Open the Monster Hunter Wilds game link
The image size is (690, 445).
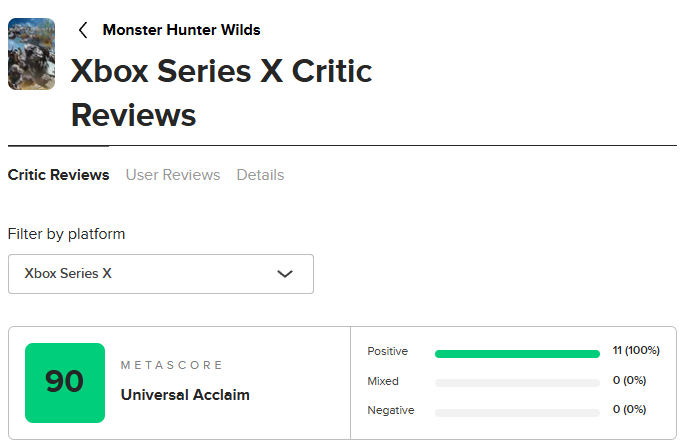click(181, 30)
